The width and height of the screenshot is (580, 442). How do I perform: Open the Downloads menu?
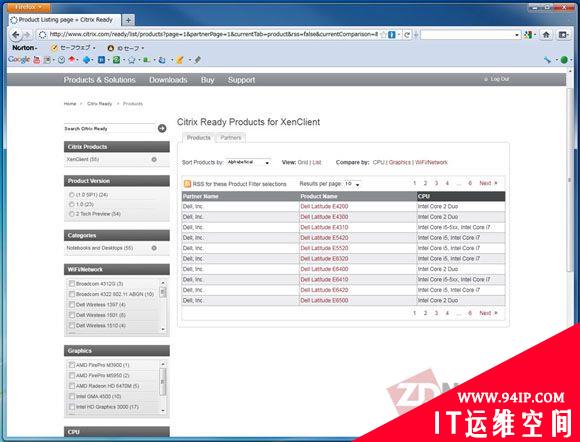168,80
